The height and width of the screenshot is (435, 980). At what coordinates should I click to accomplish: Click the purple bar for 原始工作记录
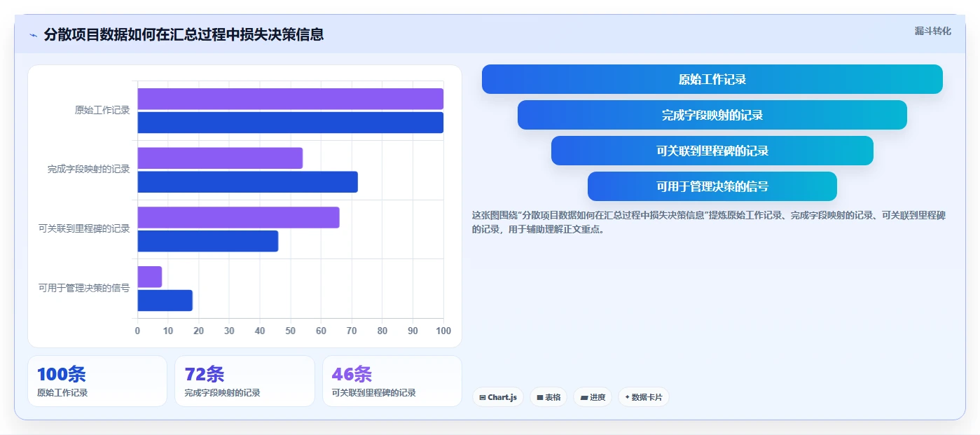coord(290,99)
